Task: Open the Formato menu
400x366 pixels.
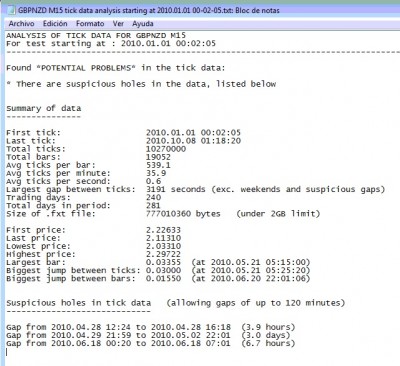Action: [x=90, y=24]
